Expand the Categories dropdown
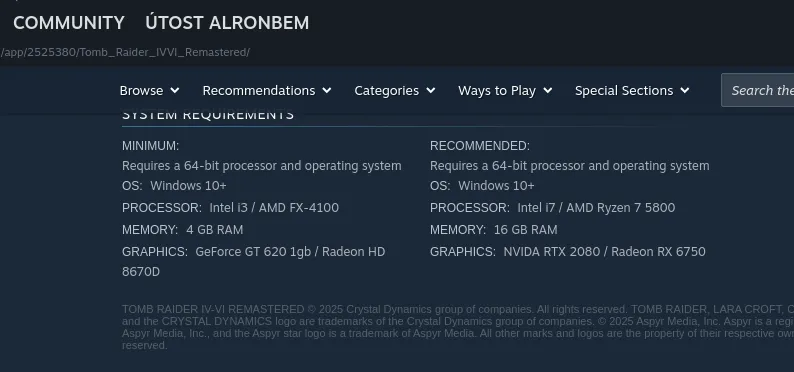Screen dimensions: 794x372 pos(394,91)
